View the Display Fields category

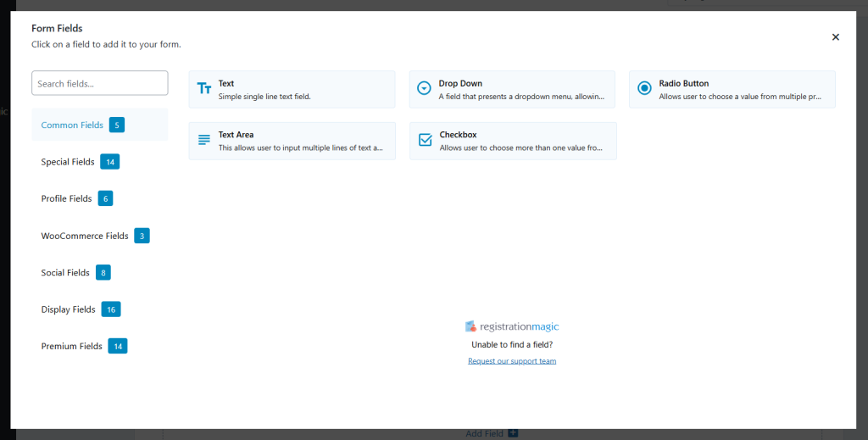[x=68, y=309]
